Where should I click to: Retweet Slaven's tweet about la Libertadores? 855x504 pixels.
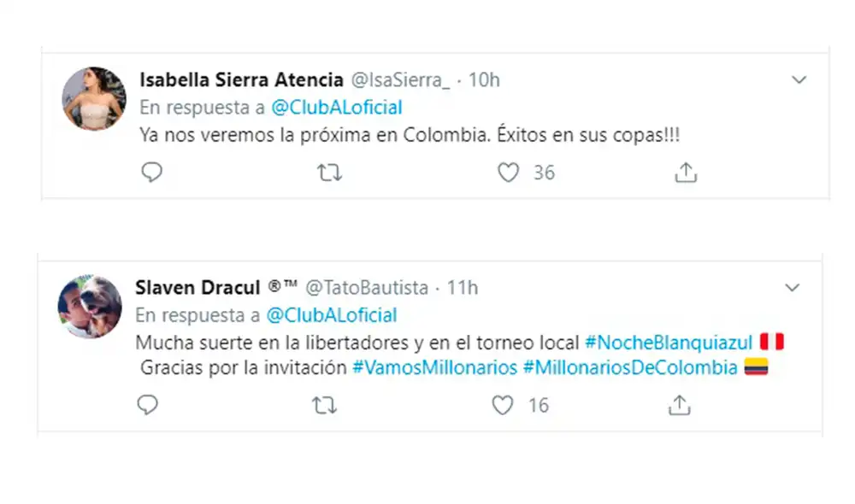pyautogui.click(x=322, y=405)
